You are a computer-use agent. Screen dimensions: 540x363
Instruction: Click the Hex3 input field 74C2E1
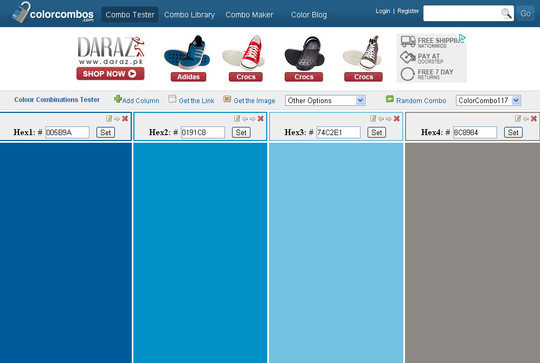pyautogui.click(x=338, y=132)
